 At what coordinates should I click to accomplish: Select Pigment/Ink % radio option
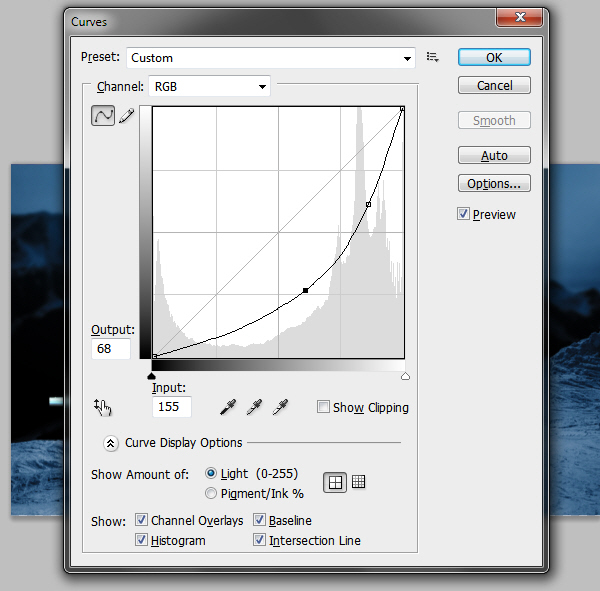click(x=211, y=493)
